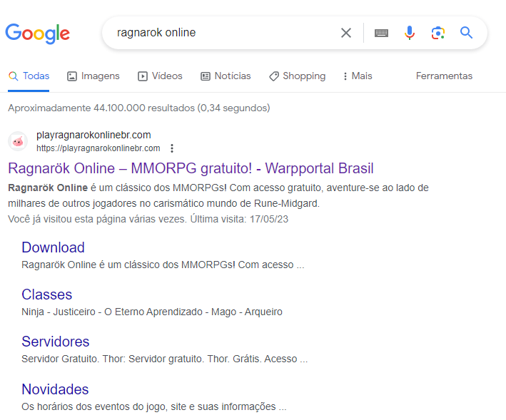Expand the Mais menu

point(358,76)
